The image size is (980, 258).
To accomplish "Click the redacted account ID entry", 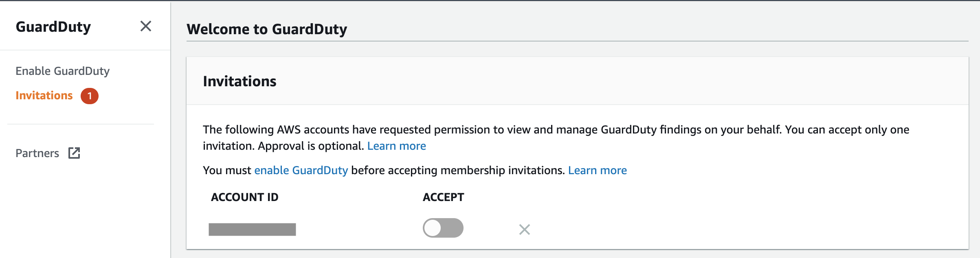I will tap(252, 230).
